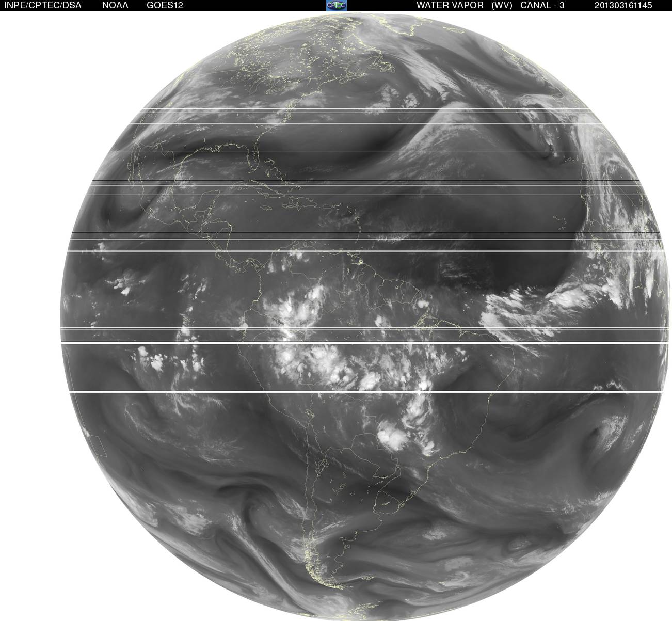This screenshot has height=621, width=672.
Task: Click the CPTEC logo in the header
Action: tap(337, 5)
